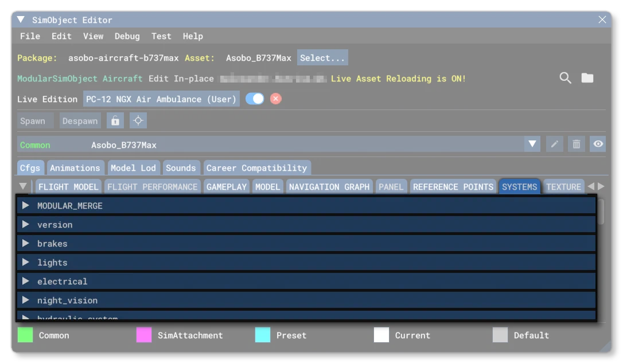Switch to the Career Compatibility tab

tap(256, 168)
